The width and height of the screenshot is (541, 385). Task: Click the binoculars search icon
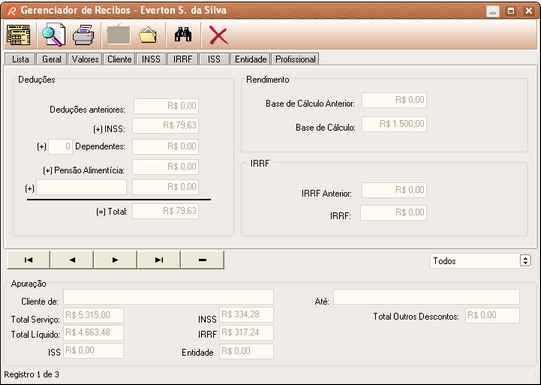(x=183, y=34)
